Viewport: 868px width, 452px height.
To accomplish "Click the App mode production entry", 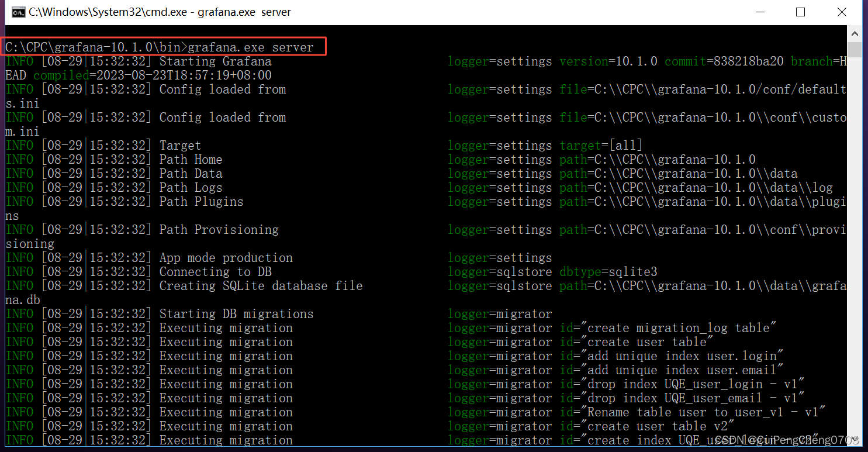I will (x=226, y=257).
